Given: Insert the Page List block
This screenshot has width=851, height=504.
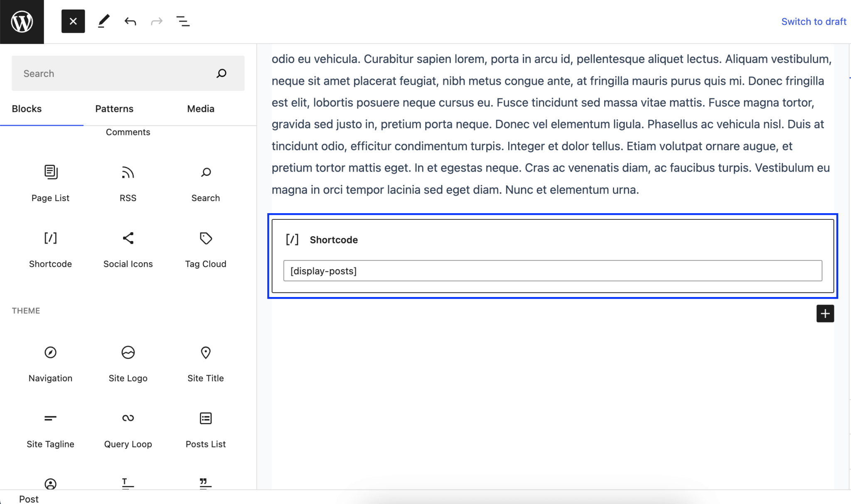Looking at the screenshot, I should [x=50, y=183].
